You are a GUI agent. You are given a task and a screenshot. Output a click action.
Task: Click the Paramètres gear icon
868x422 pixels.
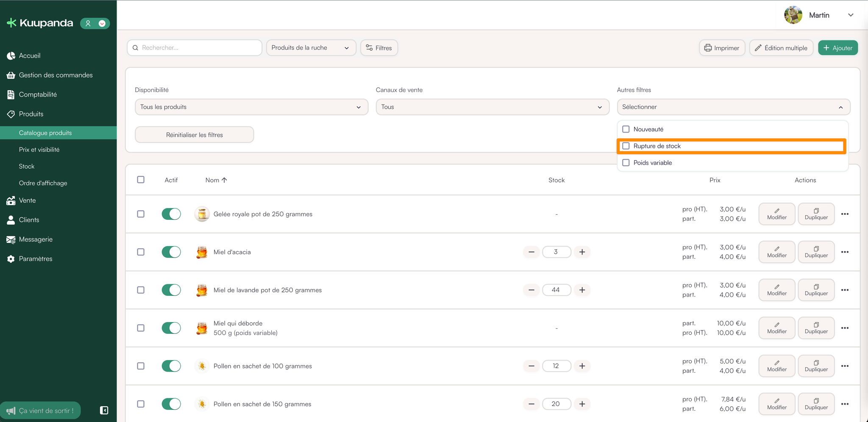pos(11,259)
